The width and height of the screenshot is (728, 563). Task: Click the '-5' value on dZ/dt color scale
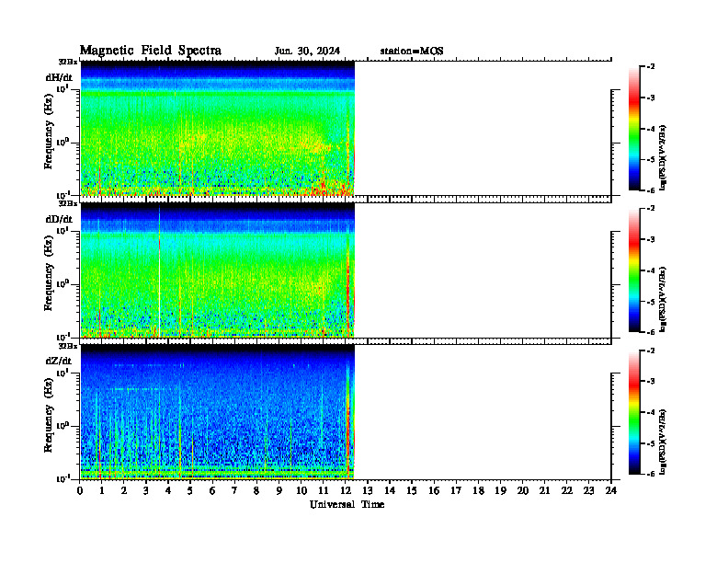pyautogui.click(x=651, y=443)
